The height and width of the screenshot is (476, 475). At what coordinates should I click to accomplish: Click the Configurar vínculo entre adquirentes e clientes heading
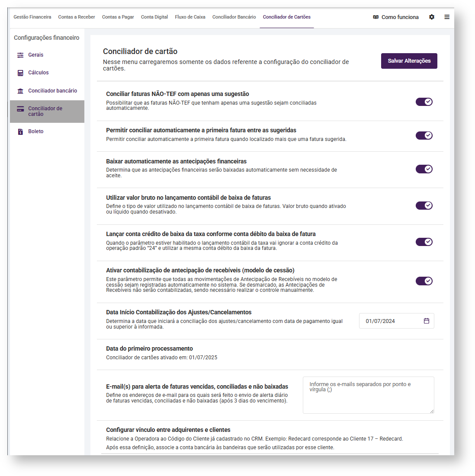click(168, 430)
